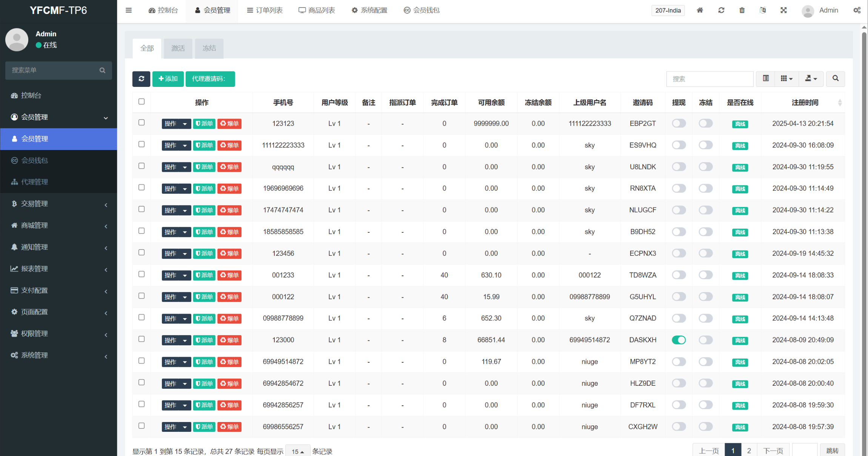Screen dimensions: 868x456
Task: Check the select-all header checkbox
Action: coord(142,102)
